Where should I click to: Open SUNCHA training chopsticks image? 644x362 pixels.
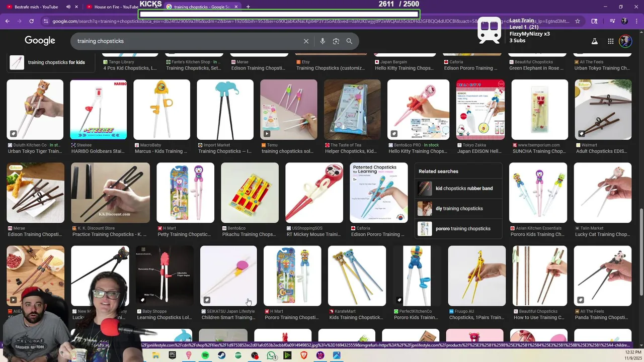(540, 110)
